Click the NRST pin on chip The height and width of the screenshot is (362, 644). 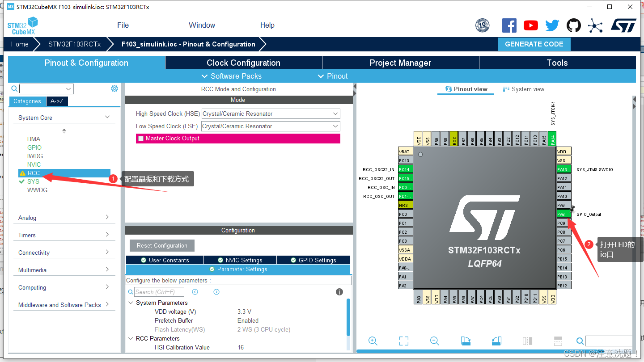pyautogui.click(x=405, y=205)
